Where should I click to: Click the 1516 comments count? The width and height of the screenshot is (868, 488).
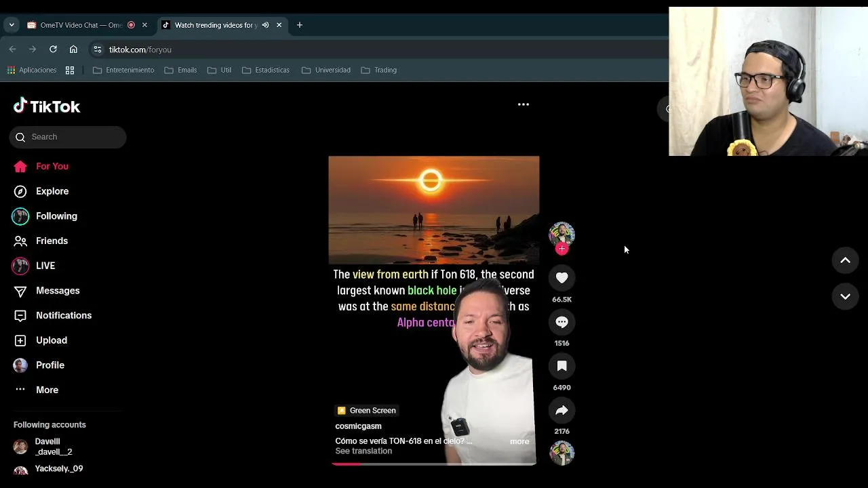tap(561, 344)
